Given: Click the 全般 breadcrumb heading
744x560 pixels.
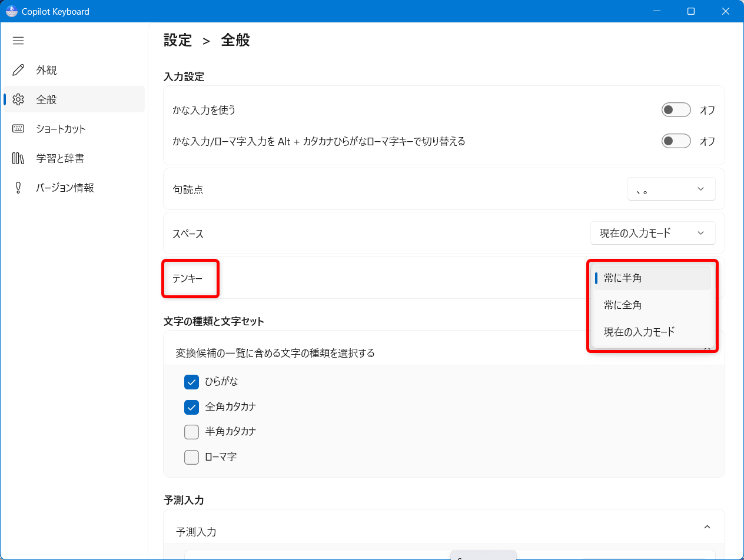Looking at the screenshot, I should coord(235,40).
